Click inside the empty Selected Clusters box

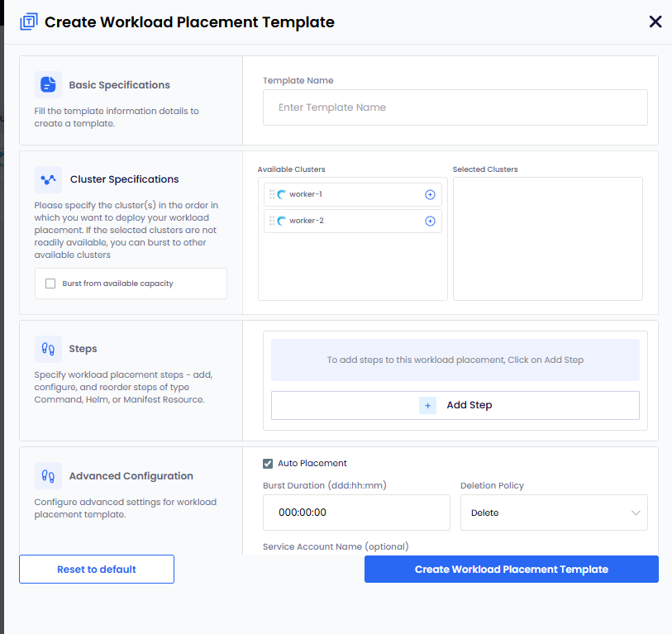pos(547,239)
